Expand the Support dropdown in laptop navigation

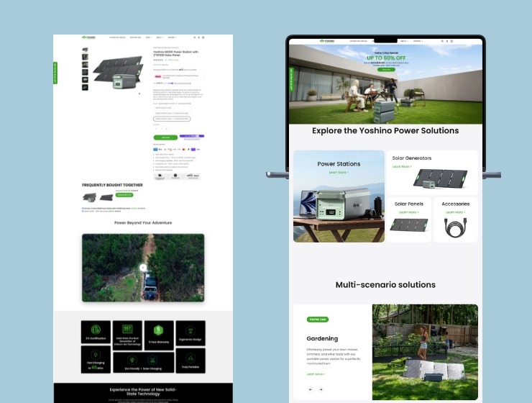[418, 41]
